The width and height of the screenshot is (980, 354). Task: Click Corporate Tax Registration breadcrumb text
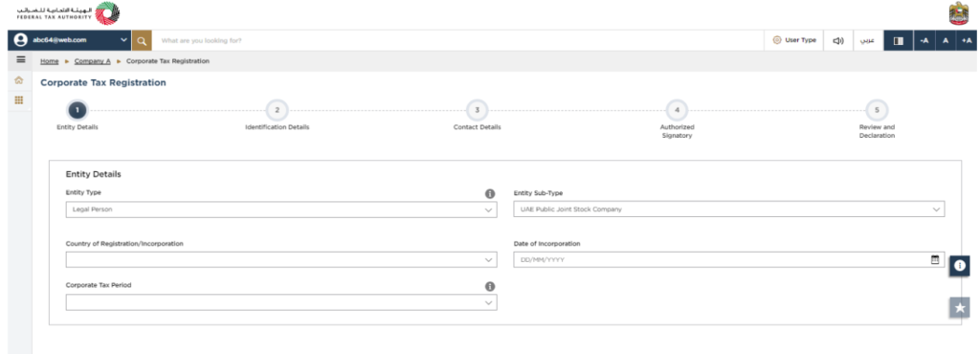coord(167,61)
